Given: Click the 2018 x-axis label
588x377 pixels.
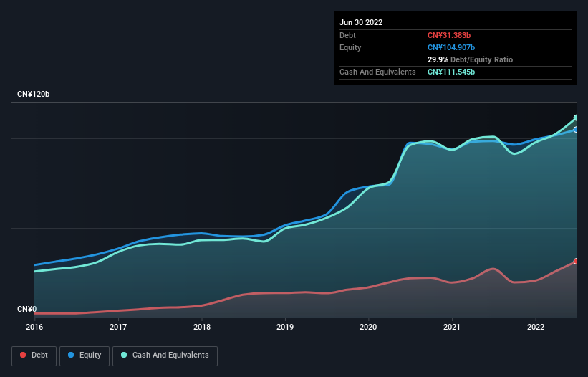Looking at the screenshot, I should (x=202, y=327).
